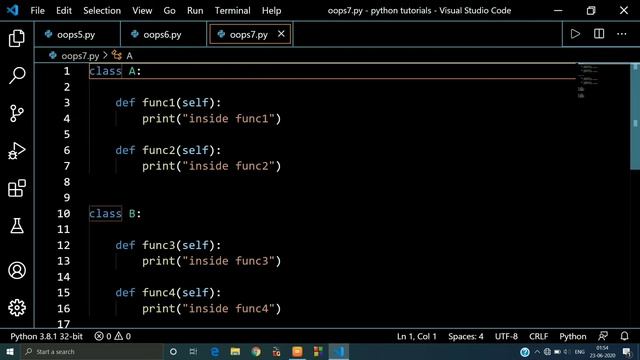Open the Source Control view
The height and width of the screenshot is (360, 640).
(17, 113)
